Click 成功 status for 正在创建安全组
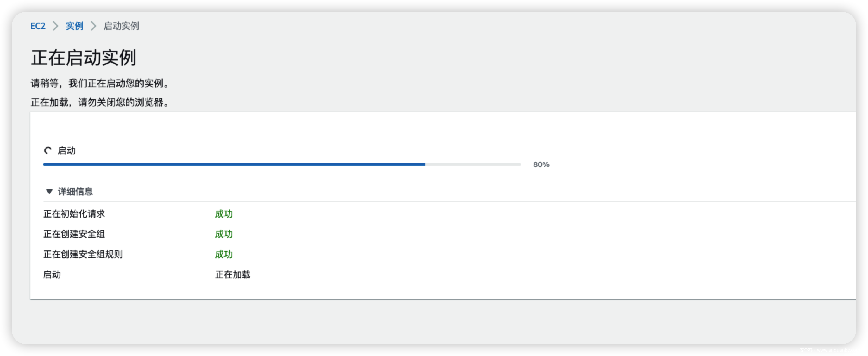 pos(224,234)
